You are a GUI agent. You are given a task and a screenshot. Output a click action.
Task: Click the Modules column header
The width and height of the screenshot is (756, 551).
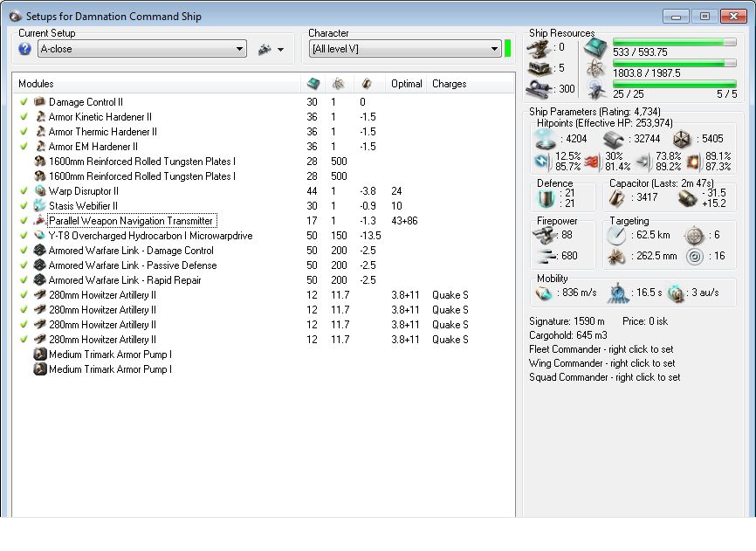pos(156,84)
